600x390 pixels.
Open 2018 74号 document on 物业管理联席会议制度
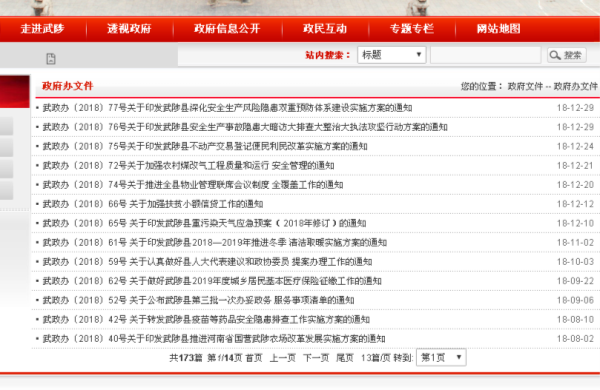tap(192, 185)
